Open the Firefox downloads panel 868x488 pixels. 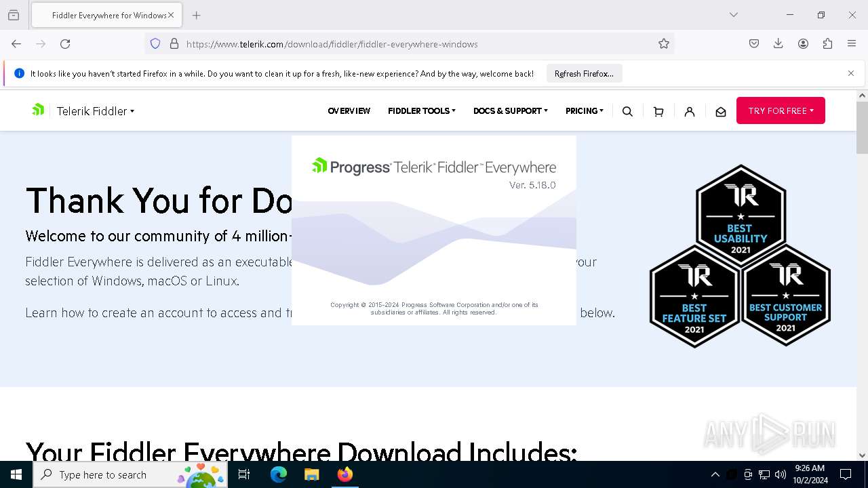pyautogui.click(x=778, y=43)
